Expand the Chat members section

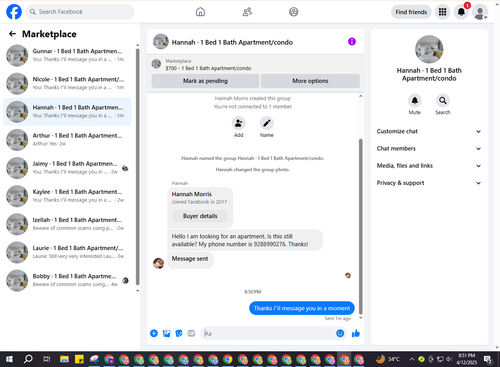click(429, 149)
